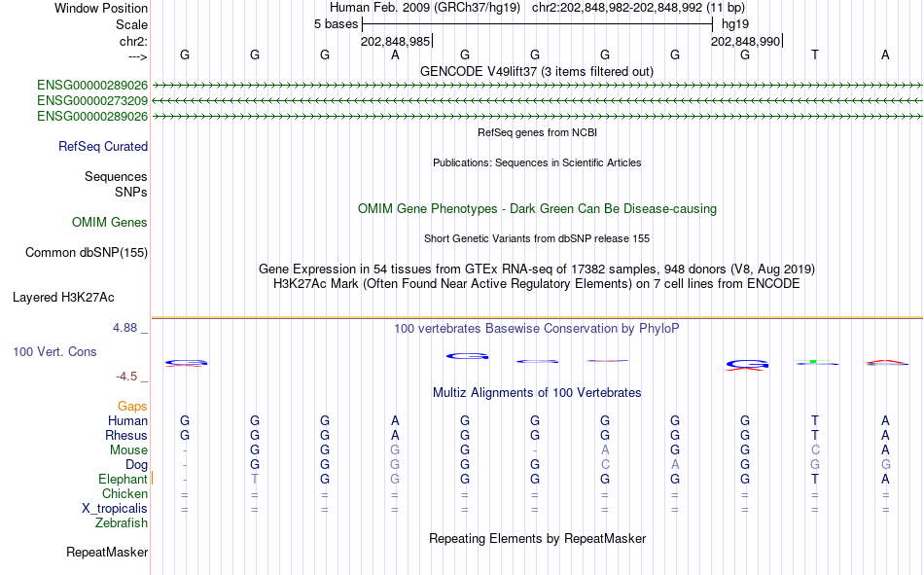Click the '--->' strand direction label

(137, 56)
